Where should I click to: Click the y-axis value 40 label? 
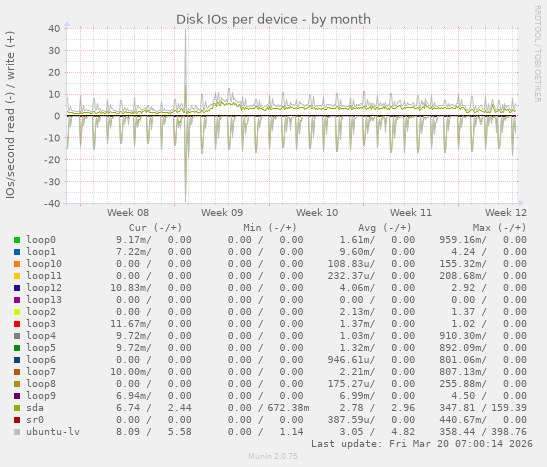point(54,29)
